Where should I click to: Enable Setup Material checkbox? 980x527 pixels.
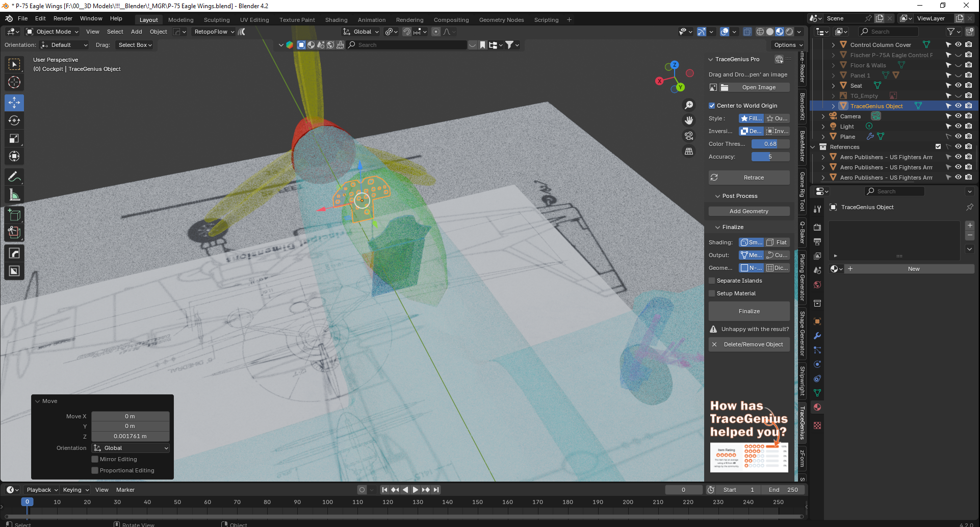712,293
